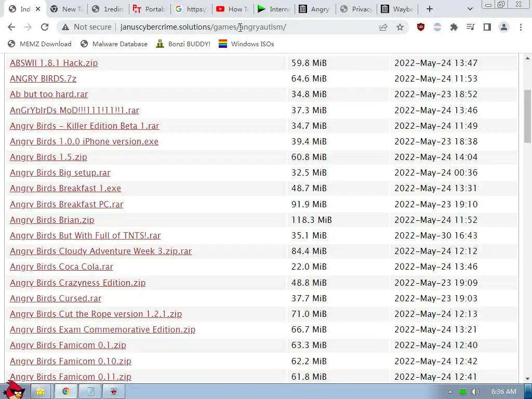Image resolution: width=532 pixels, height=399 pixels.
Task: Open the Angry Birds Start button
Action: (14, 390)
